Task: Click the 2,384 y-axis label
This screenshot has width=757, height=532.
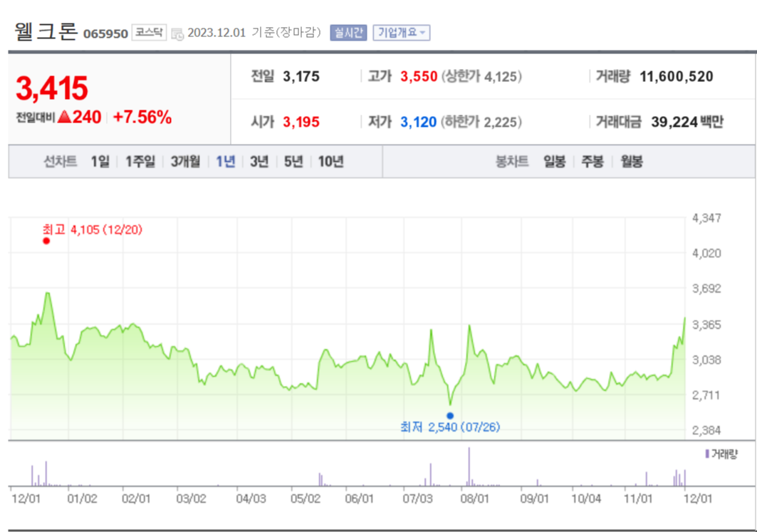Action: click(706, 430)
